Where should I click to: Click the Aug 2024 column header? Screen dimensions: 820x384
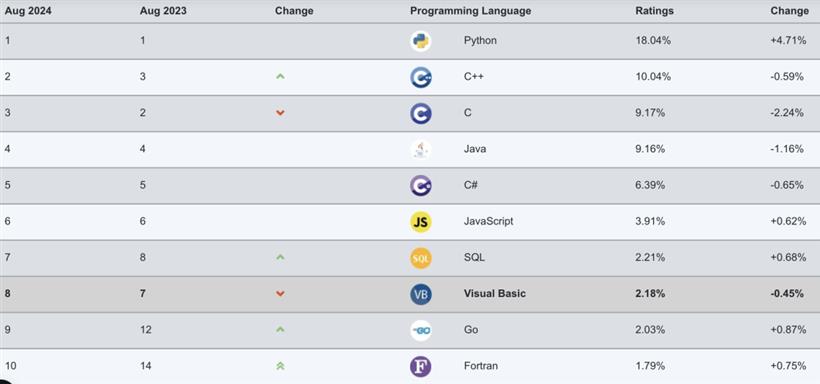[x=28, y=11]
